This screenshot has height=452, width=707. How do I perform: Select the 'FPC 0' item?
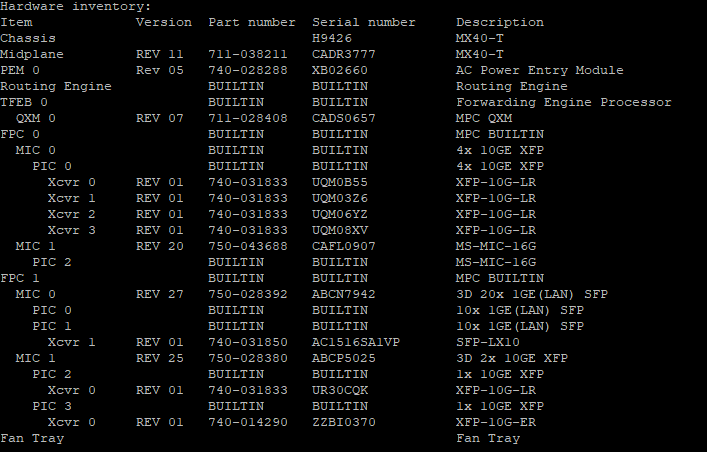point(20,134)
